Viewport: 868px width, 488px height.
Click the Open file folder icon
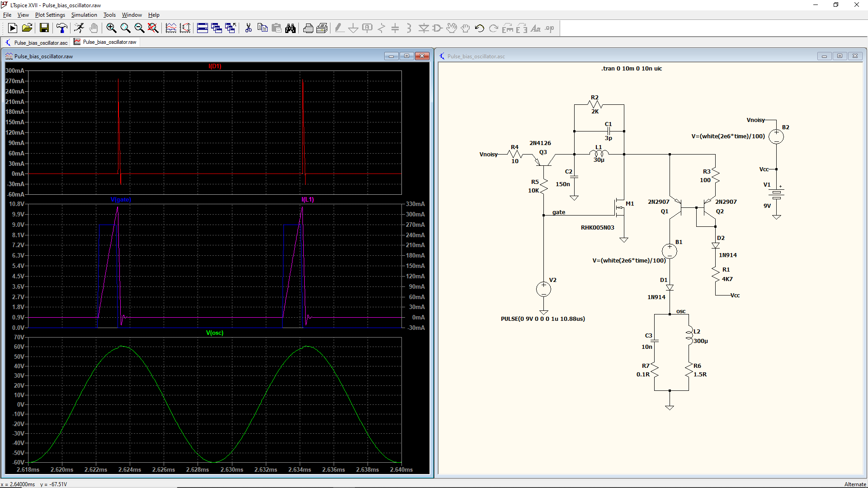27,28
